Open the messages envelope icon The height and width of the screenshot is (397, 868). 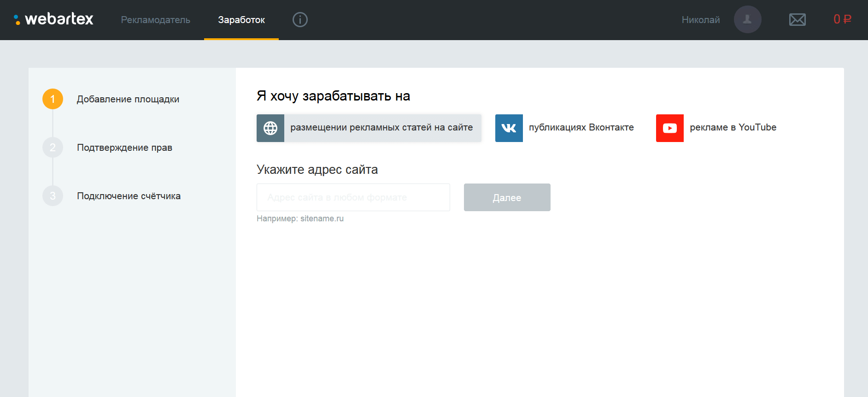[x=797, y=20]
